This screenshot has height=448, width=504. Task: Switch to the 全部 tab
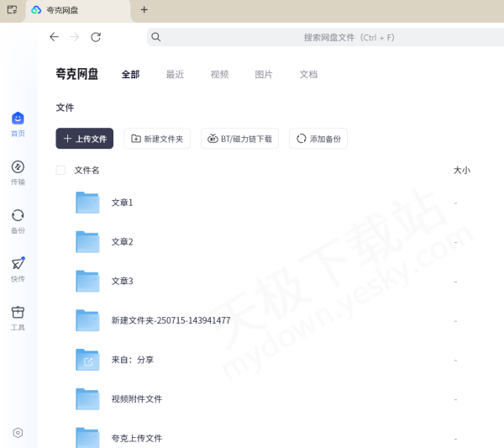[x=130, y=74]
